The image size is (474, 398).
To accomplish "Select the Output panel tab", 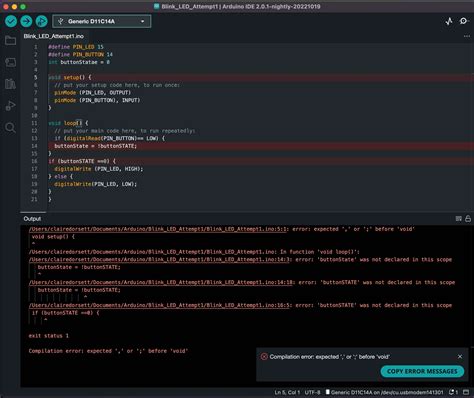I will tap(32, 219).
